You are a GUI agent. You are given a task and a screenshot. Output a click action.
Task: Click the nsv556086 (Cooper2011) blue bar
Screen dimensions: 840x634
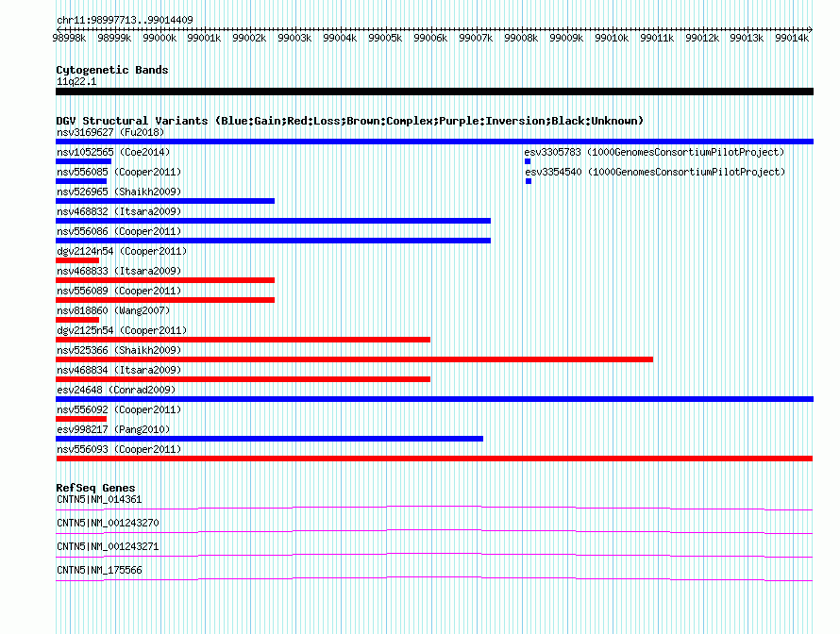[x=273, y=241]
